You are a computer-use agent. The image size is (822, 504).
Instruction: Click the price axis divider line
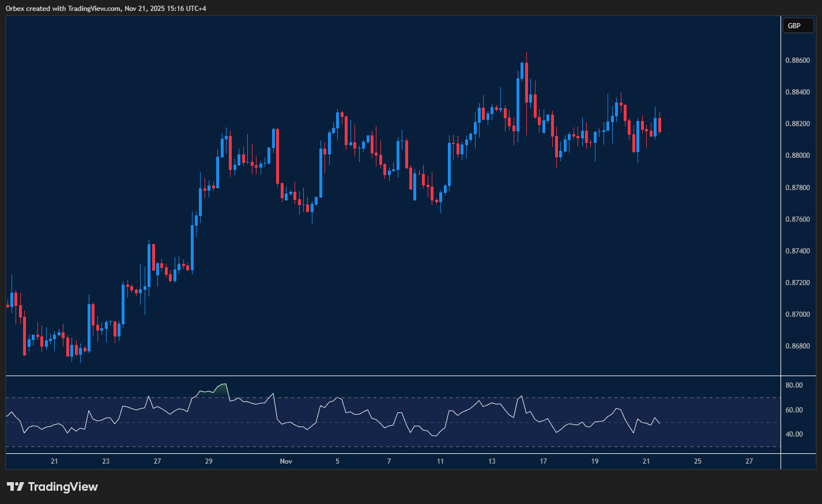(781, 230)
